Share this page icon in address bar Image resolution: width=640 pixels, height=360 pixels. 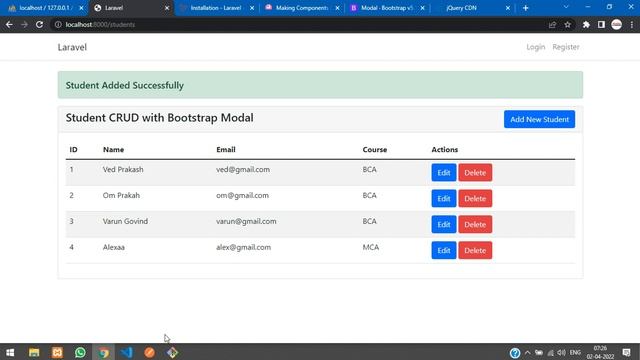pos(552,24)
